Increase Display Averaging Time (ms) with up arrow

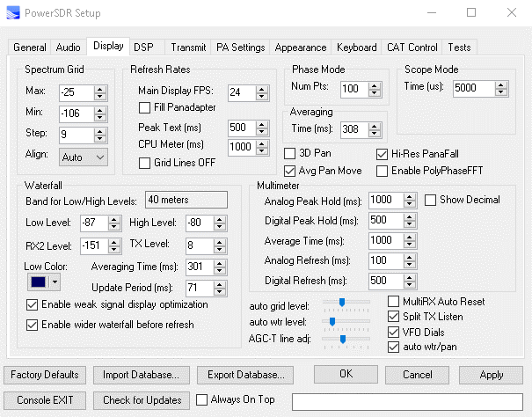pos(375,127)
